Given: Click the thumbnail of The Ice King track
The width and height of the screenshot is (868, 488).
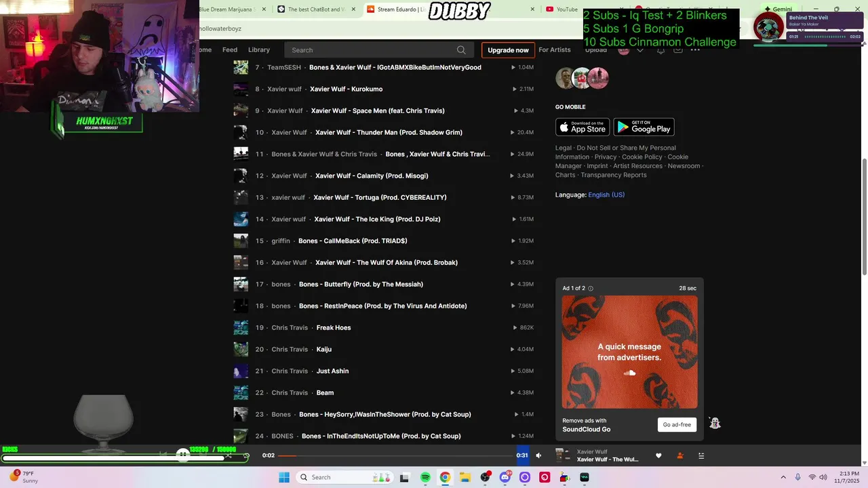Looking at the screenshot, I should point(241,219).
